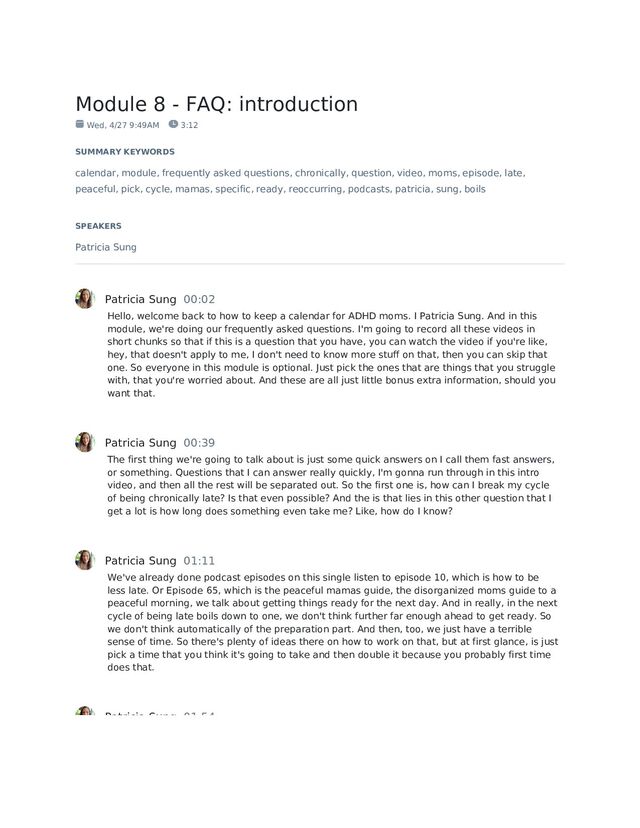
Task: Click the clock duration icon
Action: [173, 124]
